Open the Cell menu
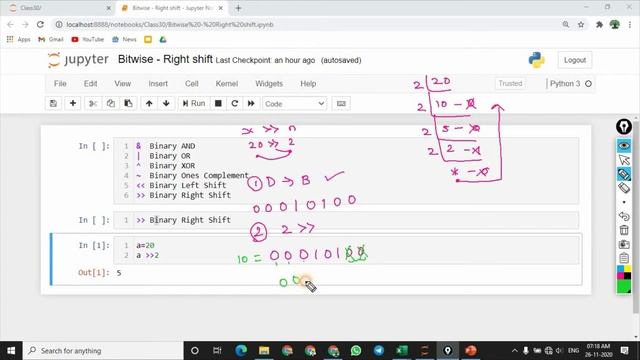The height and width of the screenshot is (360, 640). [x=191, y=84]
